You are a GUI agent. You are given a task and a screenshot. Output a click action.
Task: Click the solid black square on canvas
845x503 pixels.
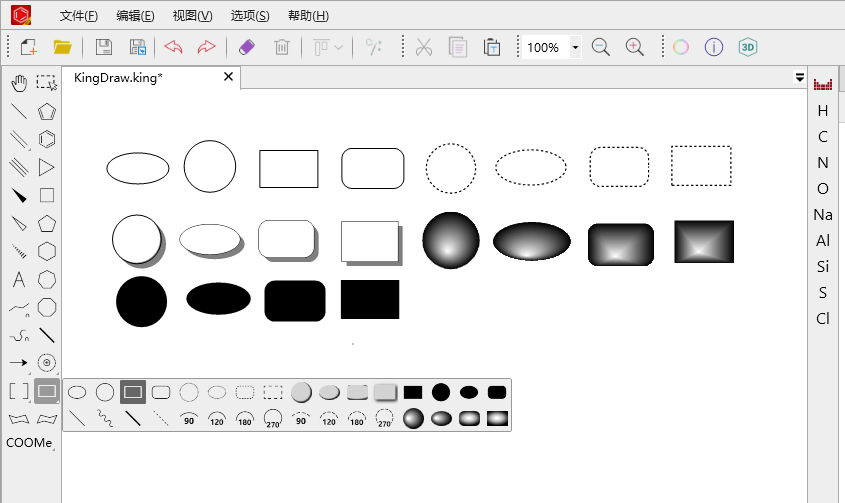pos(370,299)
